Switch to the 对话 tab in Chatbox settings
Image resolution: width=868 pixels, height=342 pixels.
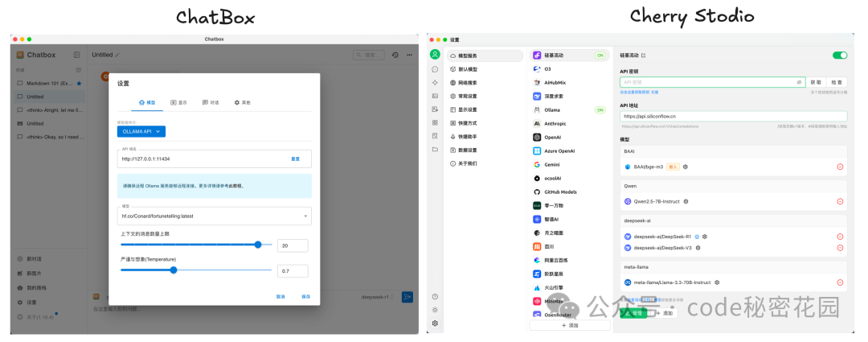(211, 102)
